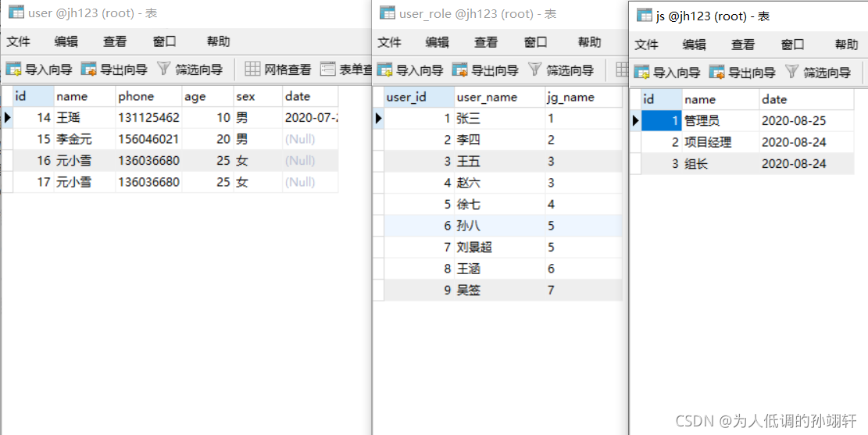Screen dimensions: 868x435
Task: Open 文件 menu in user window
Action: click(18, 41)
